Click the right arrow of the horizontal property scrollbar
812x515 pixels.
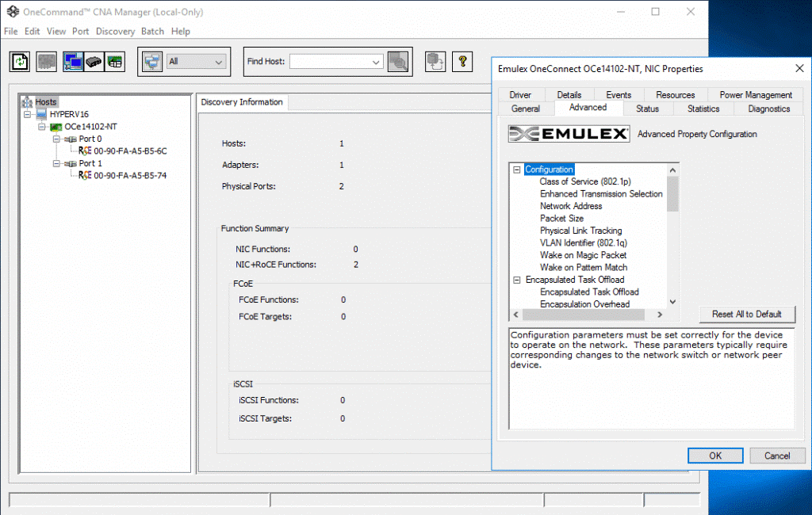click(x=660, y=315)
